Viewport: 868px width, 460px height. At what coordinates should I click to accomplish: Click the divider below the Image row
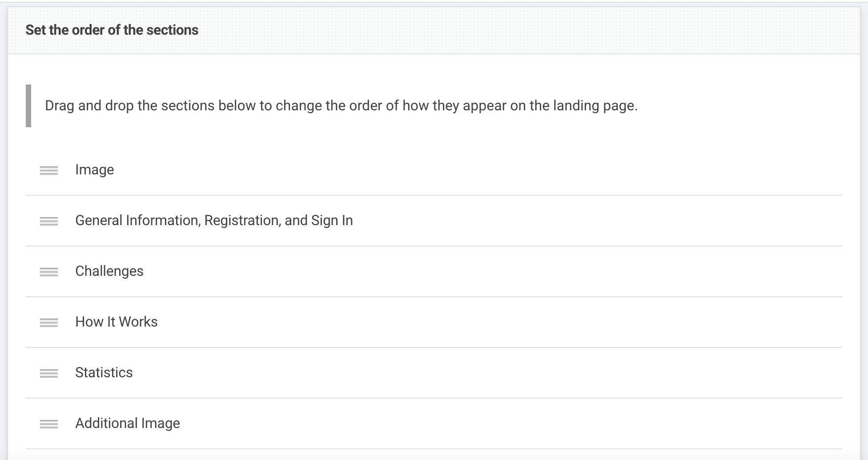tap(434, 196)
